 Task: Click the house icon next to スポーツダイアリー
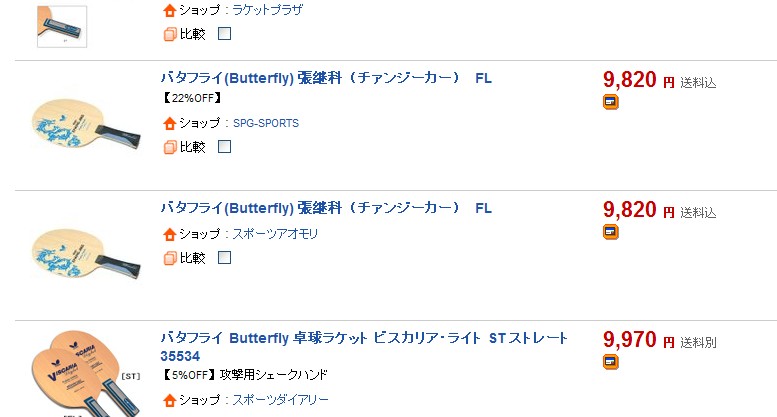[x=169, y=400]
